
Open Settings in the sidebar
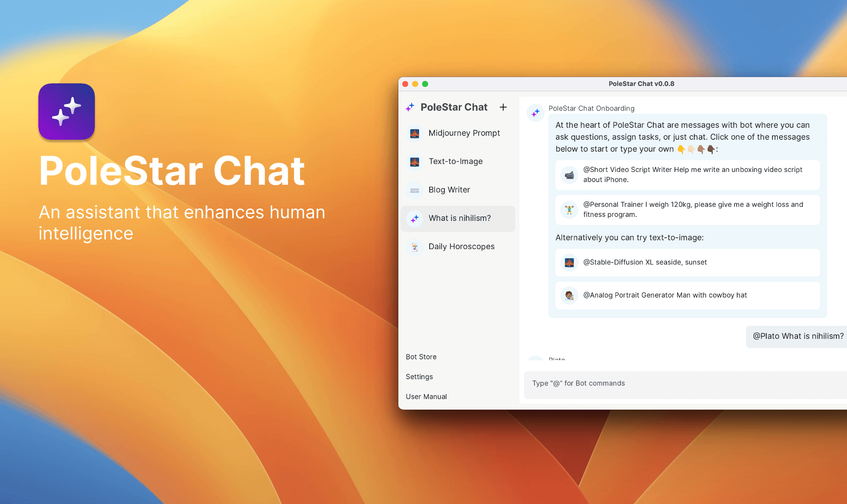(419, 377)
